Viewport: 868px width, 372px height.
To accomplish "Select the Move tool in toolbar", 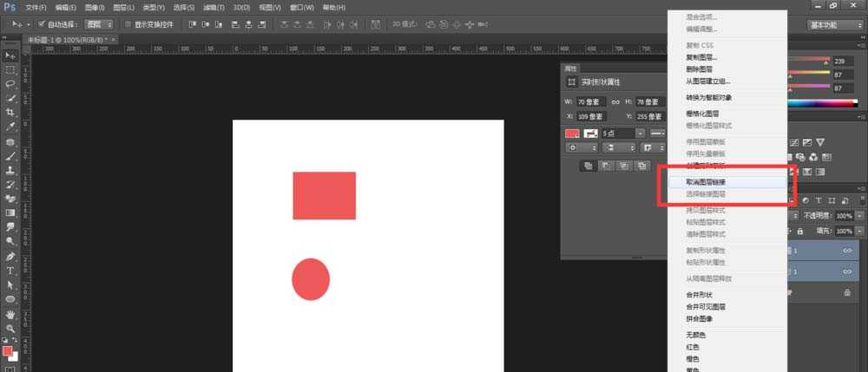I will click(x=10, y=55).
